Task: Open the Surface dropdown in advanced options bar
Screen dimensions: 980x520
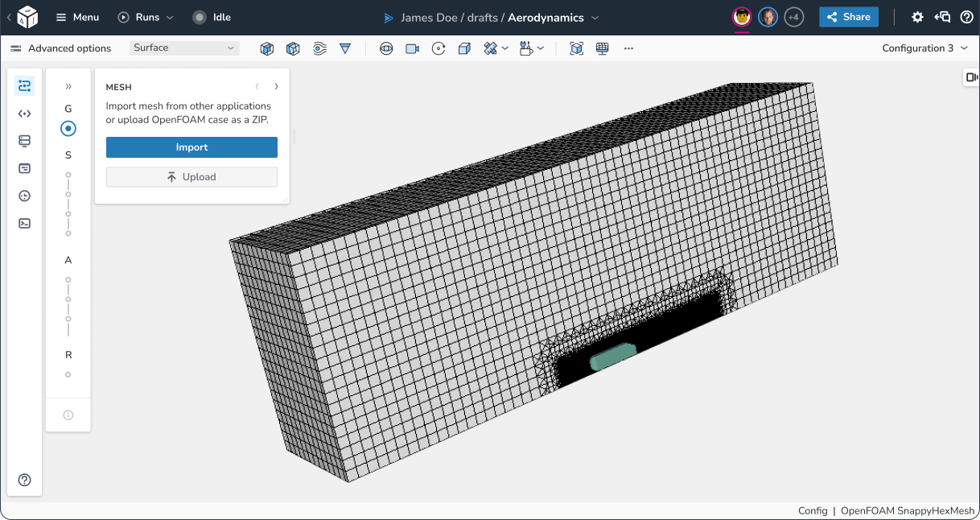Action: point(183,47)
